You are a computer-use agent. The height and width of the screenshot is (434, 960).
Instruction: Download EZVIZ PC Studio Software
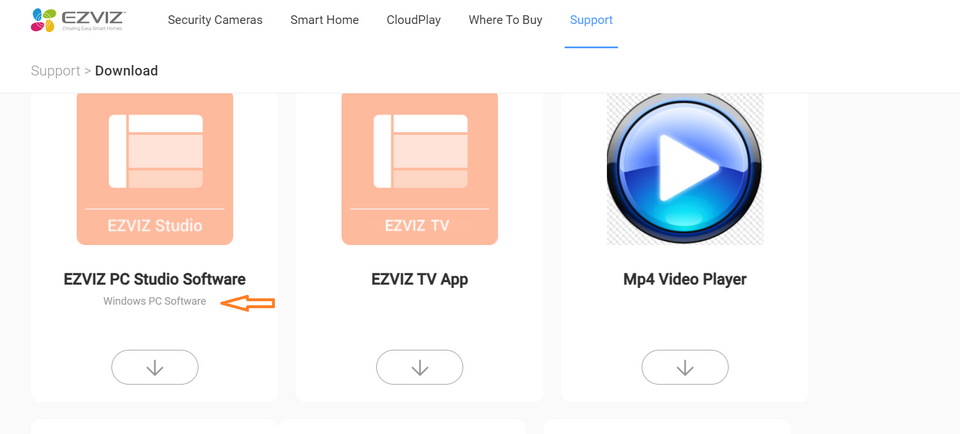coord(155,367)
